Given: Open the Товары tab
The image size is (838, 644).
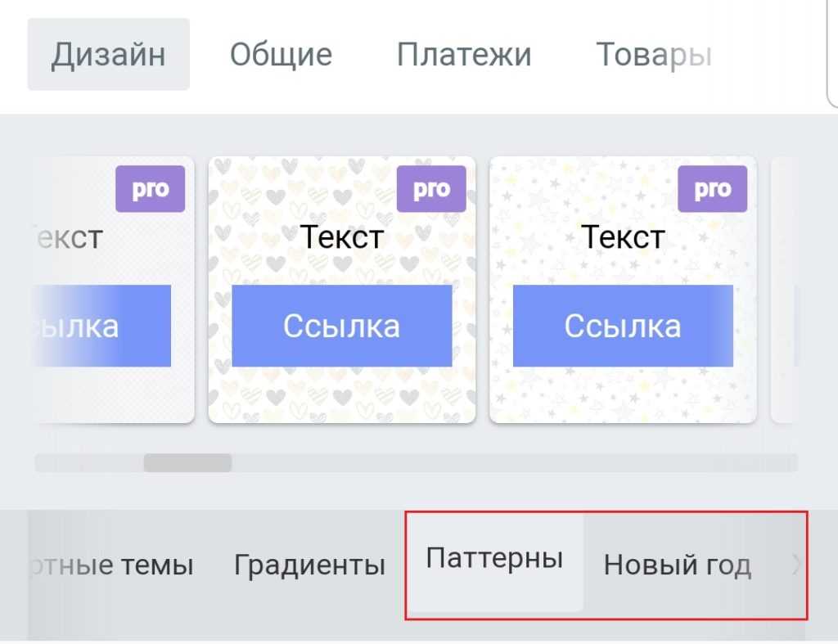Looking at the screenshot, I should click(653, 55).
